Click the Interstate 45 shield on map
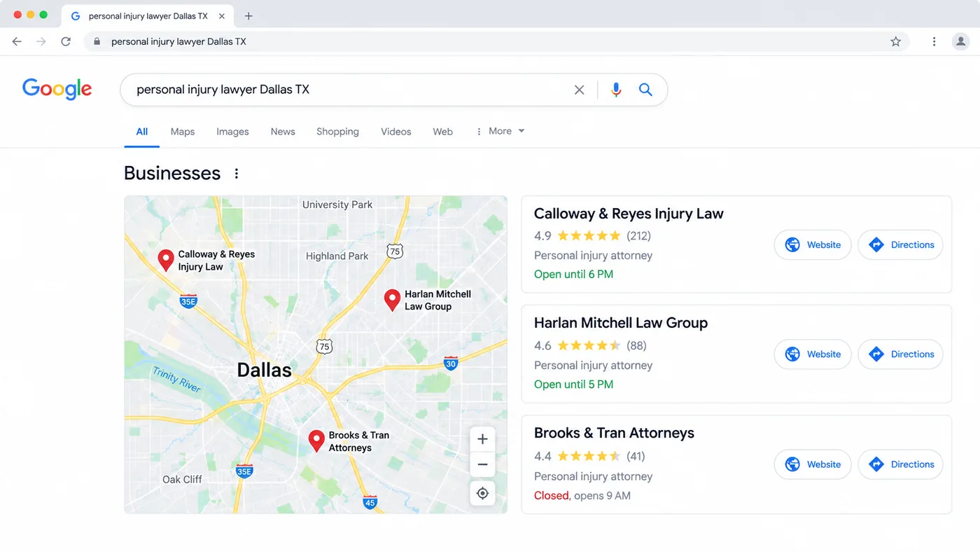 [x=370, y=502]
